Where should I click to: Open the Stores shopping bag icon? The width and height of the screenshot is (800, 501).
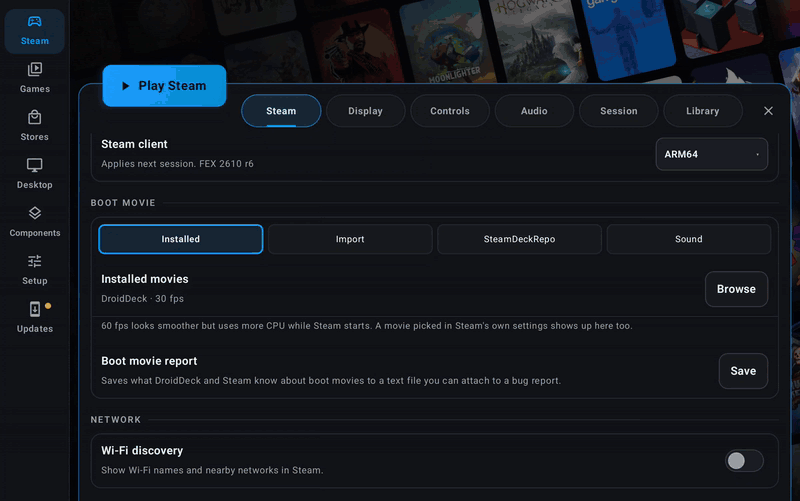click(35, 117)
